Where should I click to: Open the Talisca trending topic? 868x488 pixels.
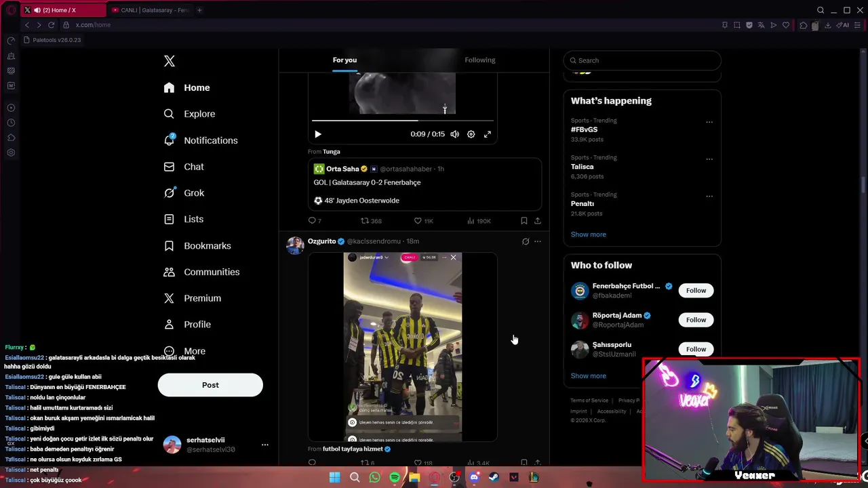click(x=582, y=167)
